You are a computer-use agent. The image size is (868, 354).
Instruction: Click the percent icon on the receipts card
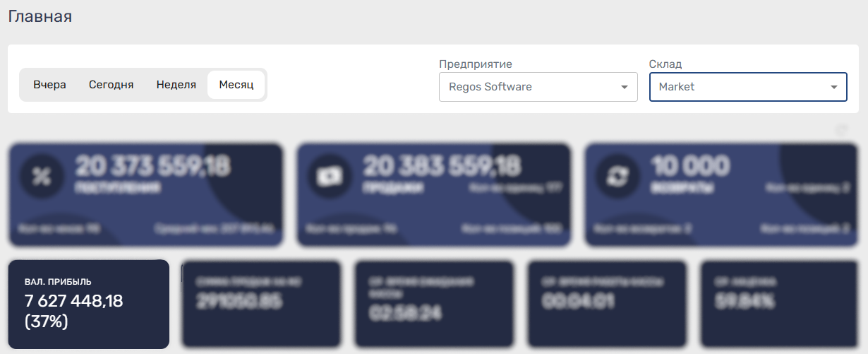(41, 177)
